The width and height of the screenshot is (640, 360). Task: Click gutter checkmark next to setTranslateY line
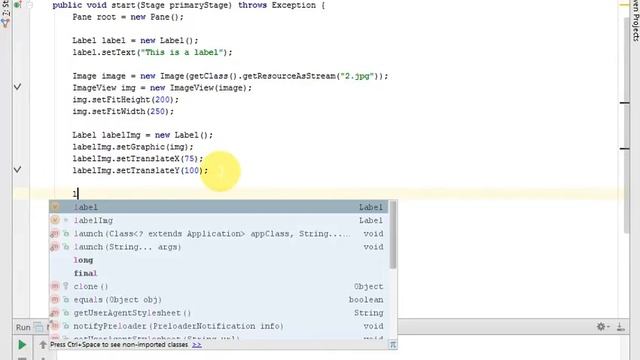(18, 169)
